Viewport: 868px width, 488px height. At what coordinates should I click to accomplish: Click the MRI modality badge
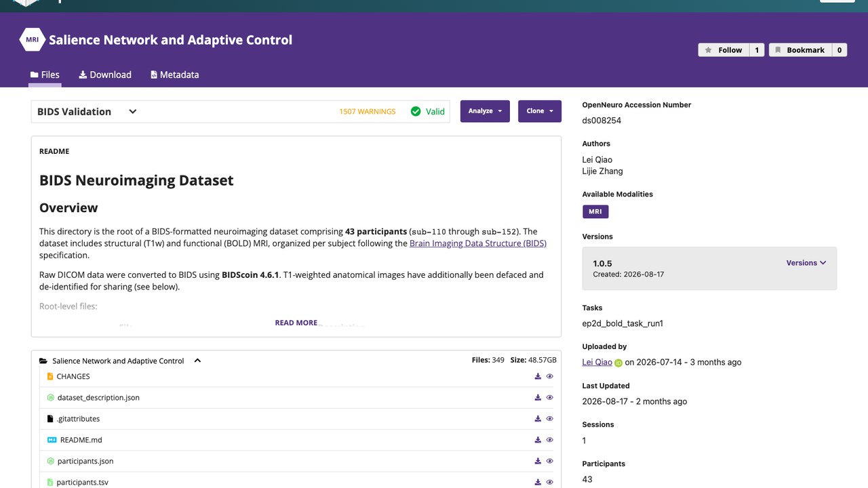tap(595, 211)
